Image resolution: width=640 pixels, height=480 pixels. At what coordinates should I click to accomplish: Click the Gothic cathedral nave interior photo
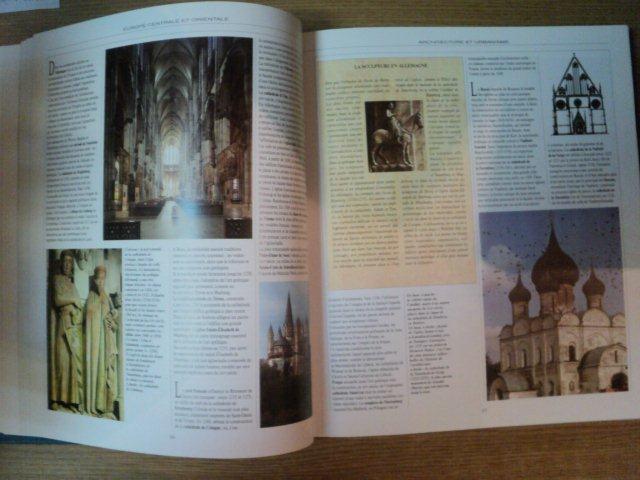click(178, 138)
